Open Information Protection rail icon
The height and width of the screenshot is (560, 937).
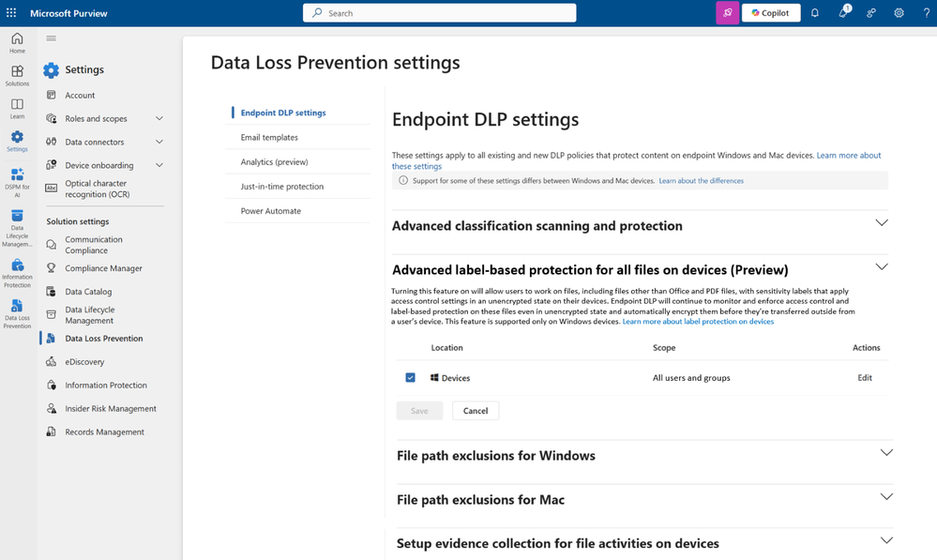pos(17,273)
